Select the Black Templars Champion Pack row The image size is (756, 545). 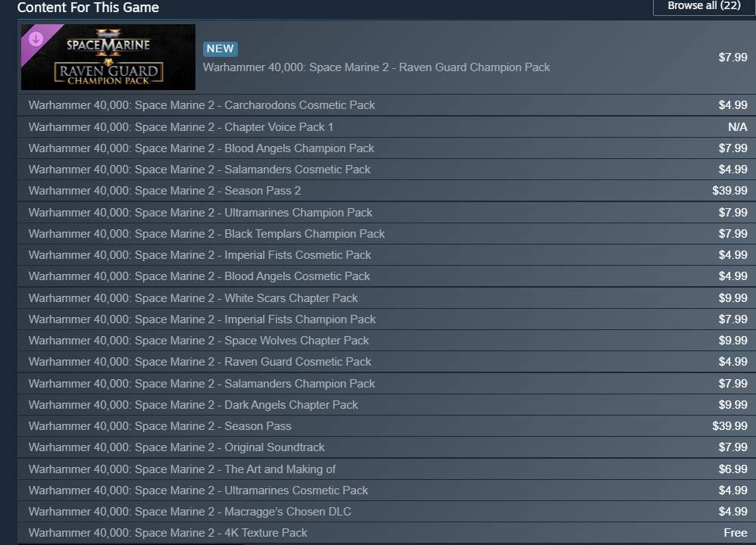(386, 234)
